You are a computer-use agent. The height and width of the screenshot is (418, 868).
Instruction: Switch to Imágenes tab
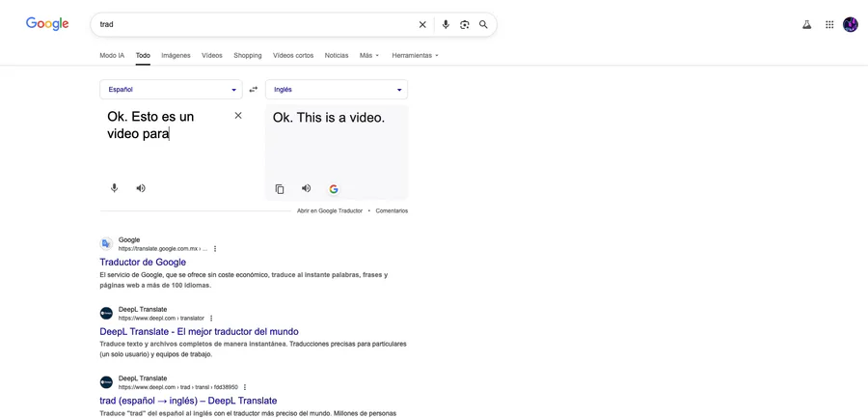pyautogui.click(x=176, y=55)
